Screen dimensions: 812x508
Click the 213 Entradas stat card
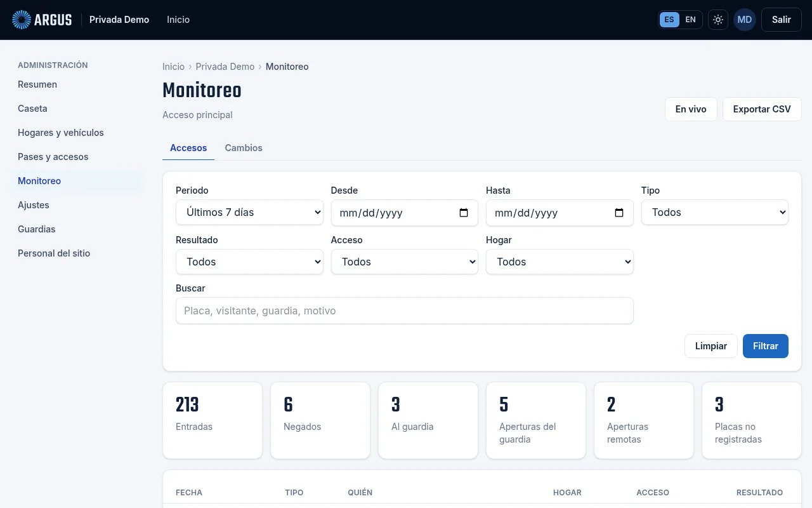[x=213, y=420]
